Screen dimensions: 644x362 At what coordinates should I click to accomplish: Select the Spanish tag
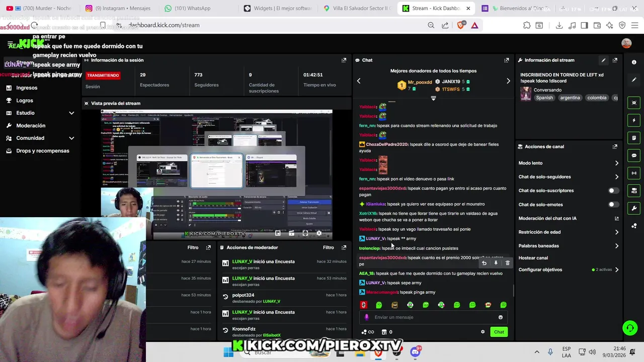point(544,98)
